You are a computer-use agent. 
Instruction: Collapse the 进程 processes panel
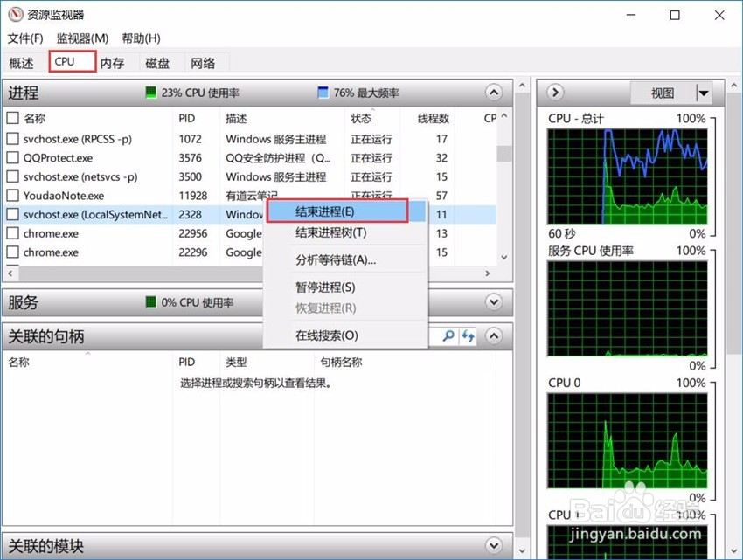coord(493,93)
